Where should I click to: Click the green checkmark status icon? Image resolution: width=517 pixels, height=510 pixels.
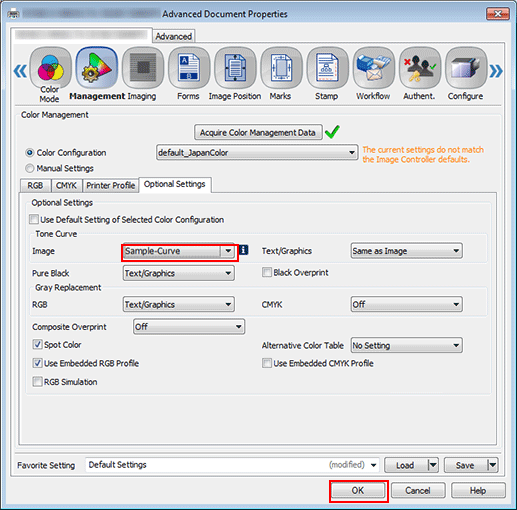tap(332, 132)
